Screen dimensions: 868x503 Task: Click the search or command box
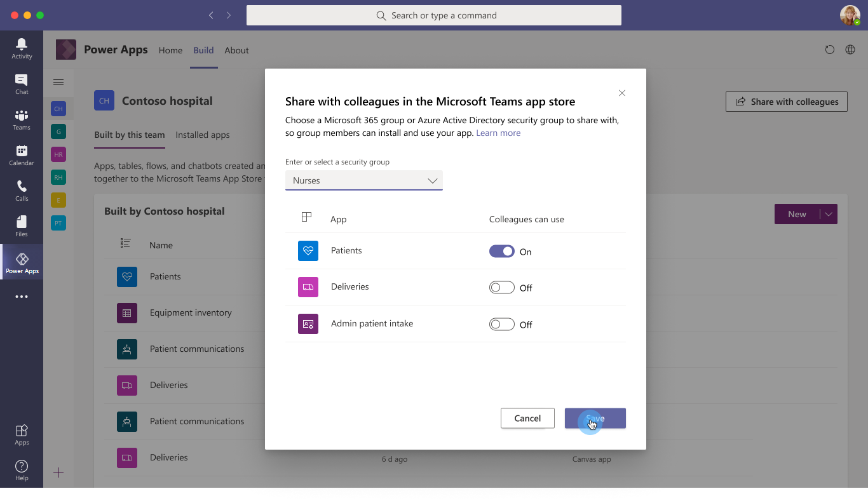[x=434, y=15]
